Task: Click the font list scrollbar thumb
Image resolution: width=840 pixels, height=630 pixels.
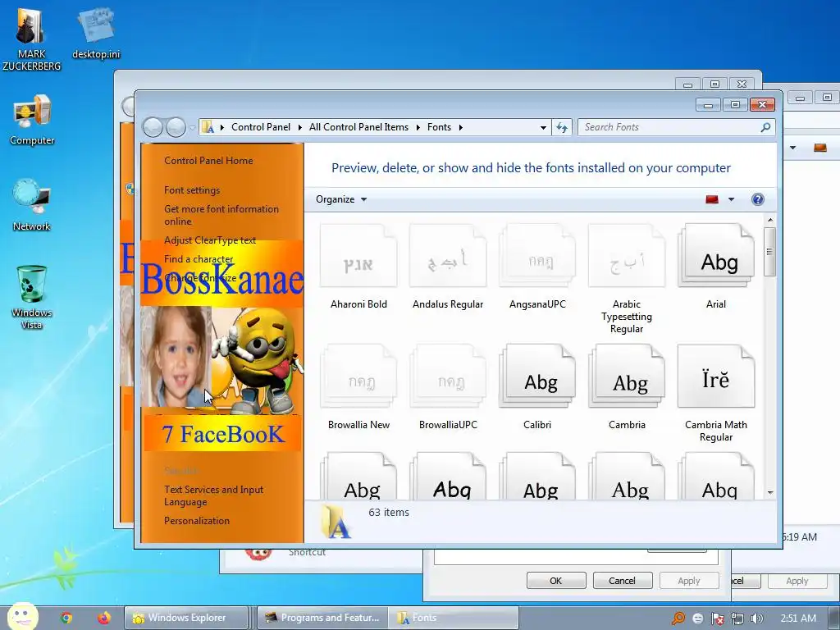Action: click(x=769, y=252)
